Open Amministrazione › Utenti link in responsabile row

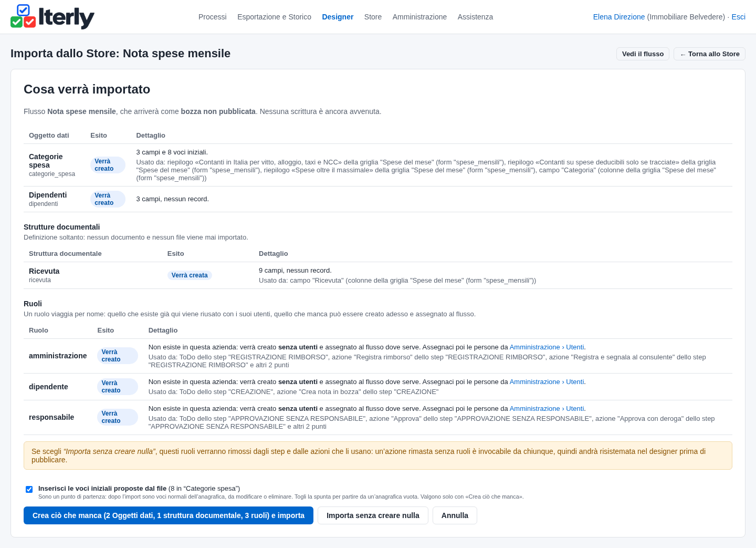(x=547, y=409)
